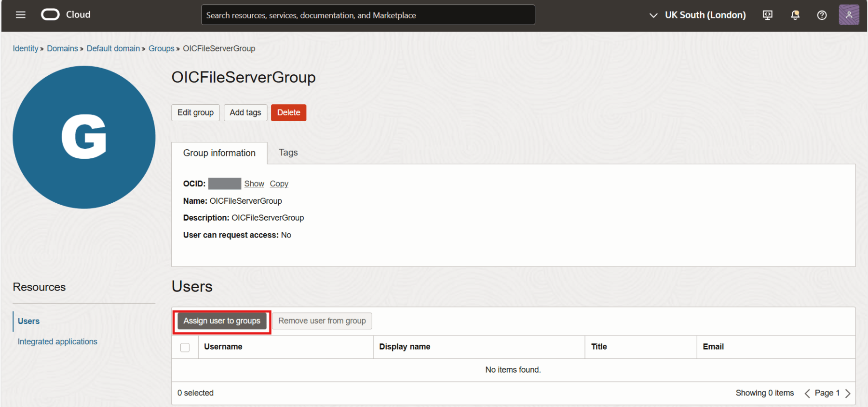Switch to the Tags tab

point(288,153)
